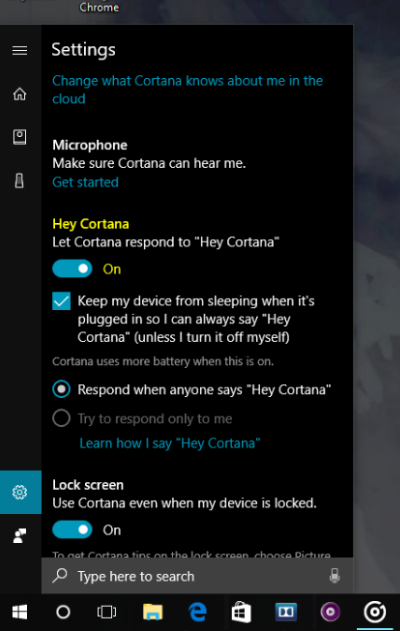This screenshot has width=400, height=631.
Task: Launch File Explorer from the taskbar
Action: (153, 612)
